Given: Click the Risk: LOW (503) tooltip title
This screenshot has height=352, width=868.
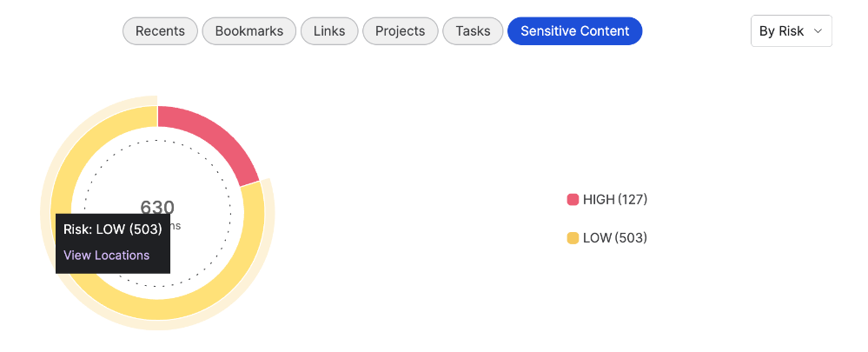Looking at the screenshot, I should (x=113, y=229).
